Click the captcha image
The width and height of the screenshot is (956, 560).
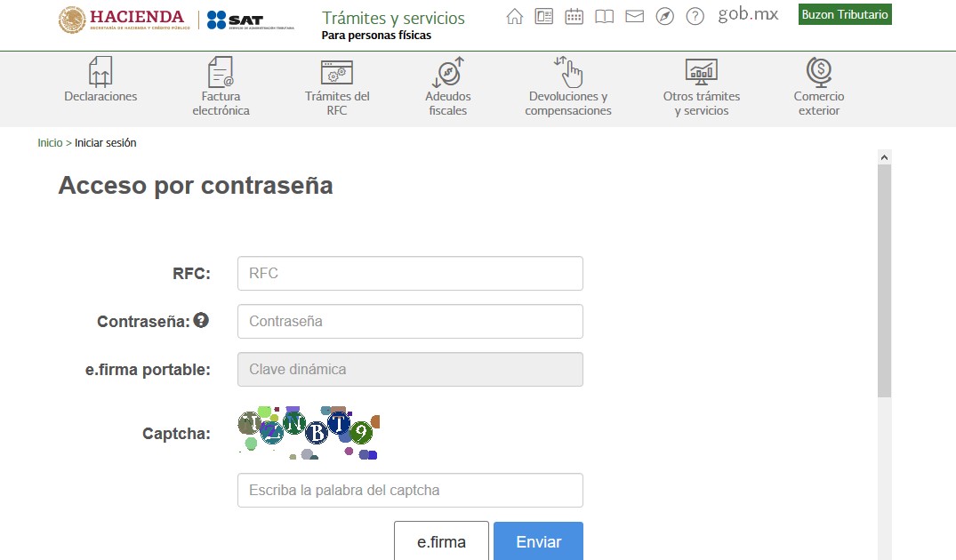click(x=309, y=433)
